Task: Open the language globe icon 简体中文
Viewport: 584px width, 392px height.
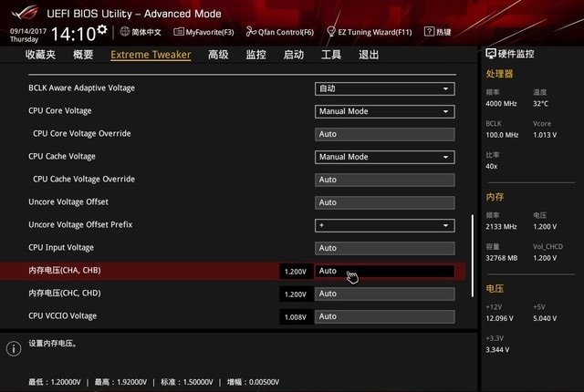Action: (x=124, y=32)
